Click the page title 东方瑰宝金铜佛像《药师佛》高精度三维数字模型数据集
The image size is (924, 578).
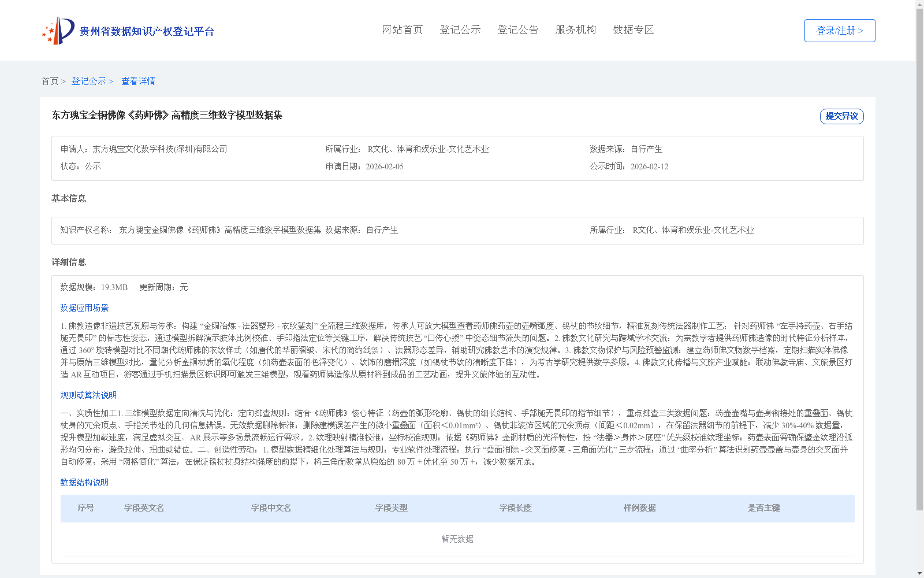click(x=167, y=115)
